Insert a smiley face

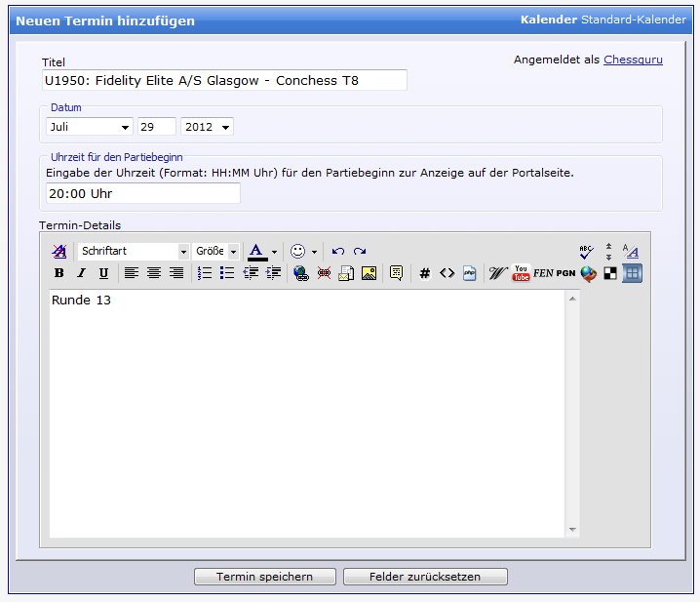pyautogui.click(x=297, y=251)
